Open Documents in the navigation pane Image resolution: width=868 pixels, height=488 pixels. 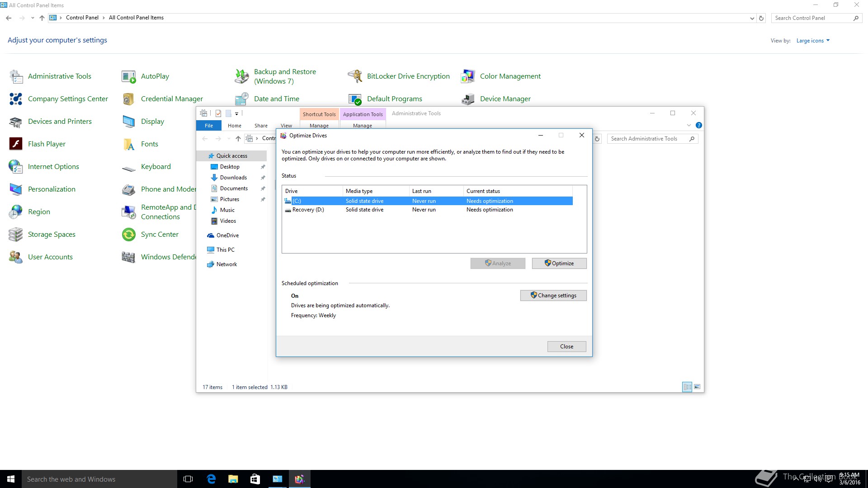(234, 188)
